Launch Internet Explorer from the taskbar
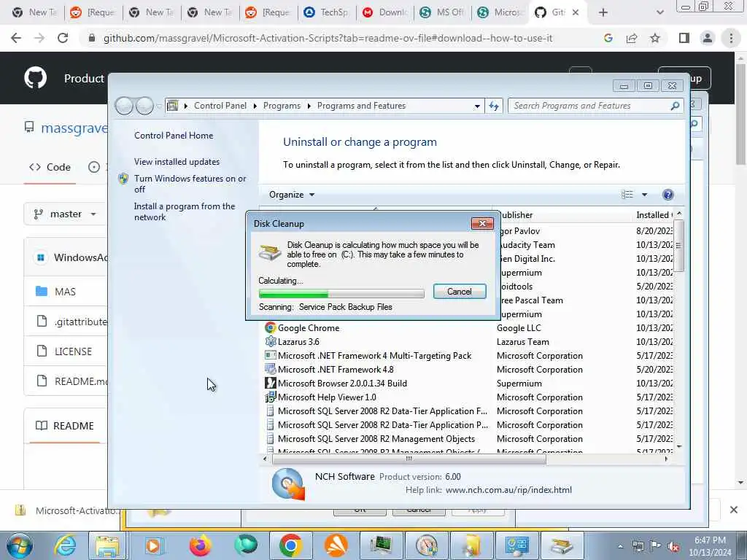The height and width of the screenshot is (560, 747). [x=65, y=545]
